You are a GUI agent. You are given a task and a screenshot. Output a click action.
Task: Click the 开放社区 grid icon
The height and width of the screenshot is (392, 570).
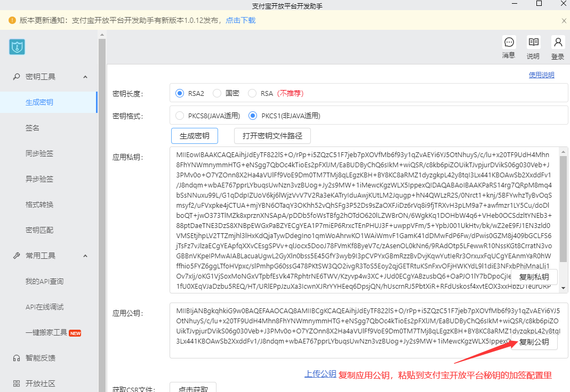(17, 383)
